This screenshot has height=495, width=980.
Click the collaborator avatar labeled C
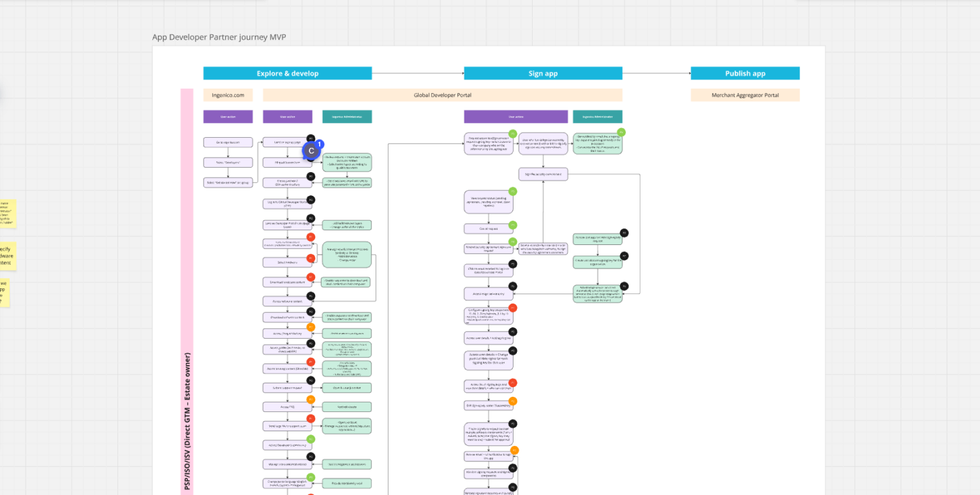(311, 151)
